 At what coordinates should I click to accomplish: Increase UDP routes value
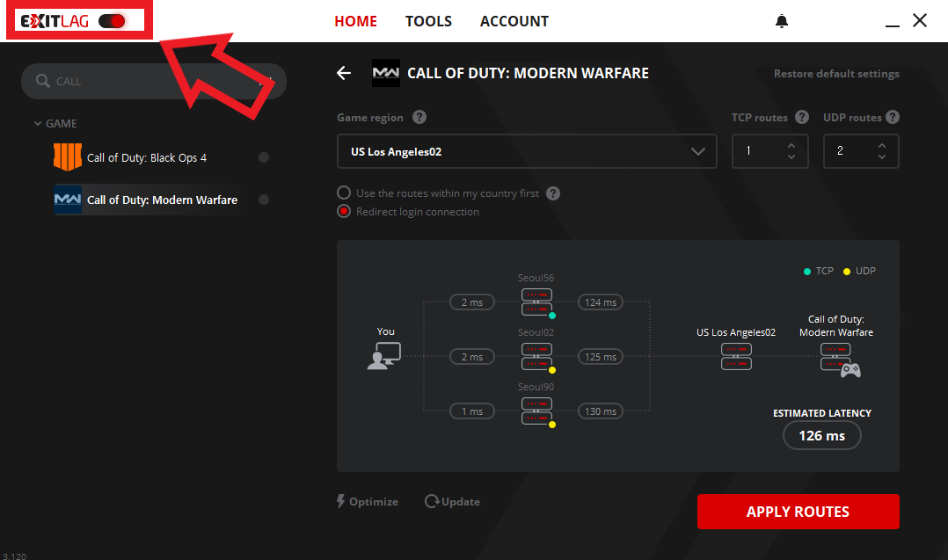click(882, 146)
